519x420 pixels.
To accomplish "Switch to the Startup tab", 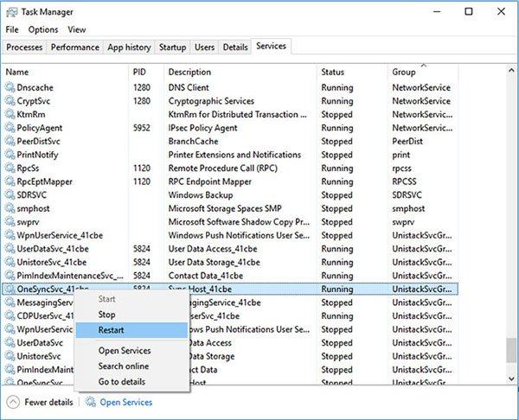I will tap(172, 47).
